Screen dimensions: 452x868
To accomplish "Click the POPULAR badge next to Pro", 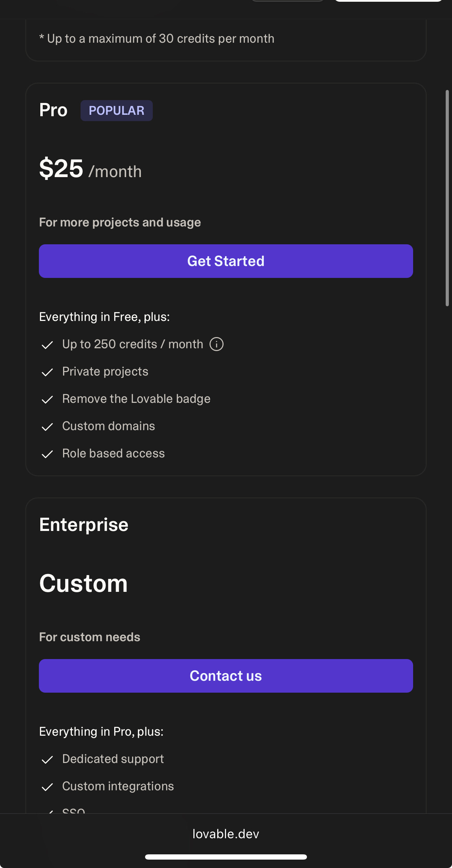I will [x=117, y=111].
